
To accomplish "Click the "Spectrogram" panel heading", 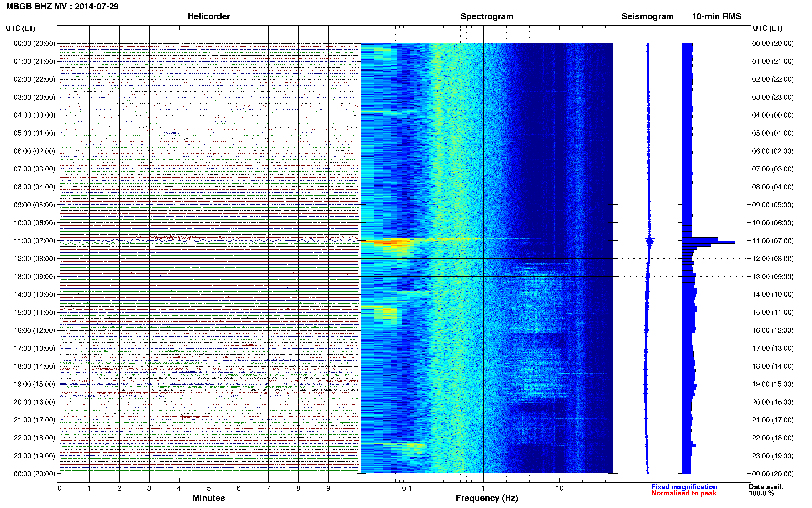I will coord(487,16).
